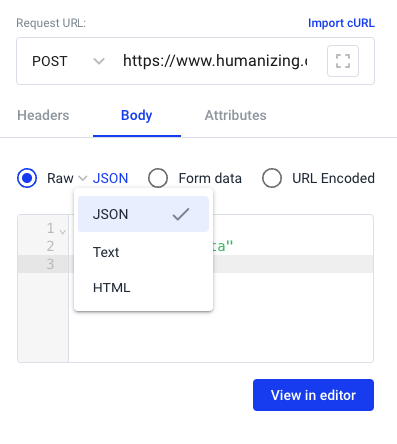
Task: Click the blue JSON format selector label
Action: click(x=110, y=178)
